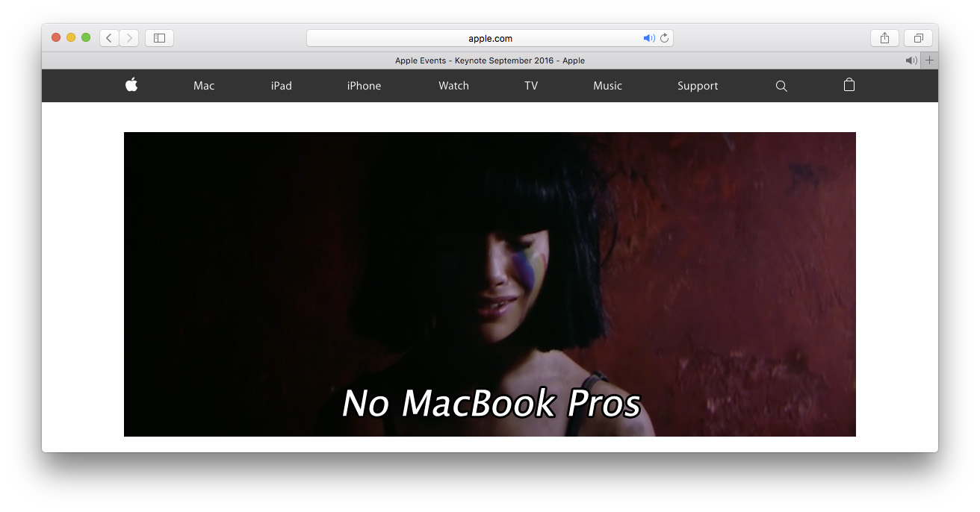This screenshot has height=512, width=980.
Task: Show all tabs overview
Action: click(x=918, y=38)
